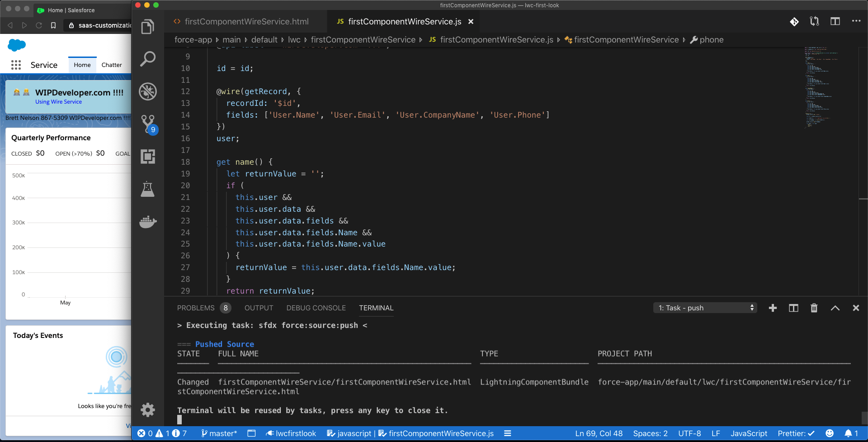Open the Test beaker view
Viewport: 868px width, 442px height.
click(x=148, y=189)
